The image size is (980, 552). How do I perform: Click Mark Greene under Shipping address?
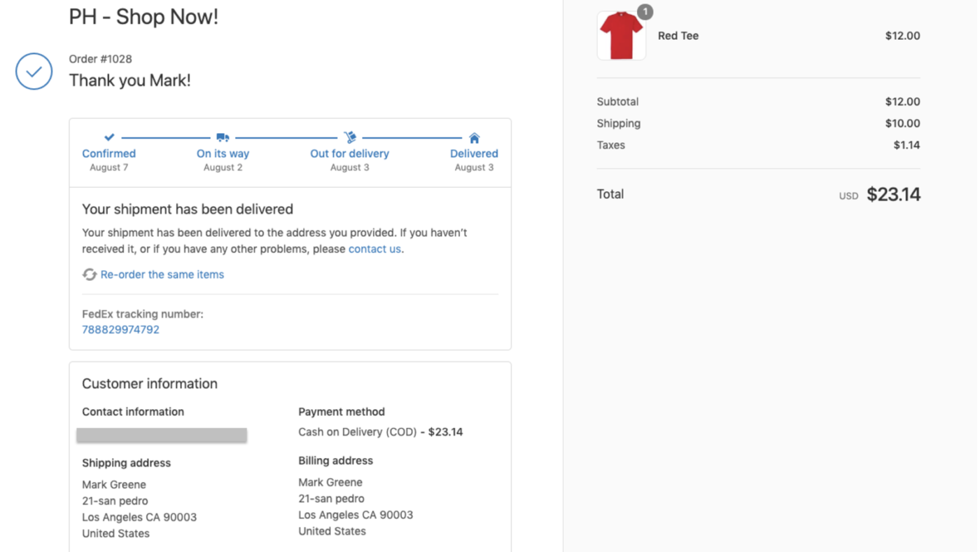pos(114,485)
